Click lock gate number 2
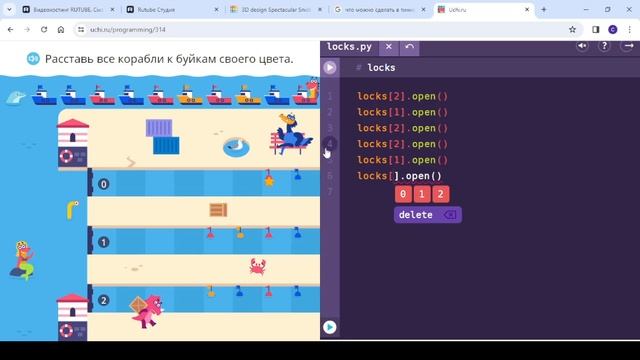This screenshot has height=360, width=640. [103, 300]
